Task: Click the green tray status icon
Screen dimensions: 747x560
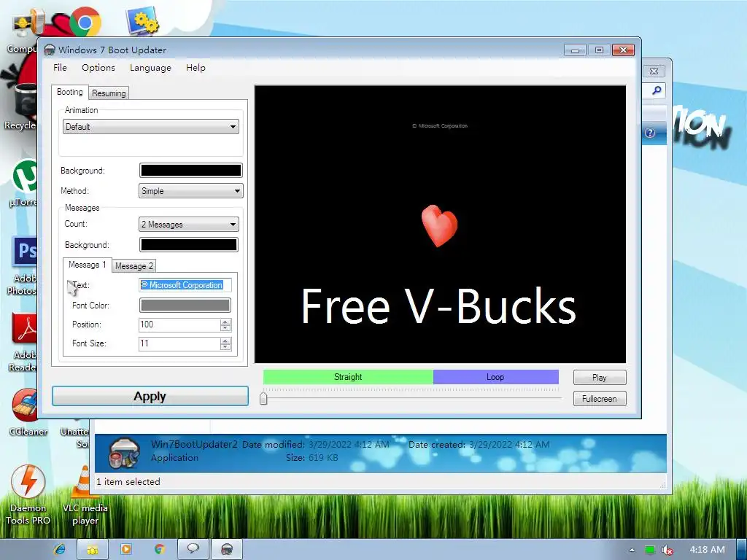Action: (650, 550)
